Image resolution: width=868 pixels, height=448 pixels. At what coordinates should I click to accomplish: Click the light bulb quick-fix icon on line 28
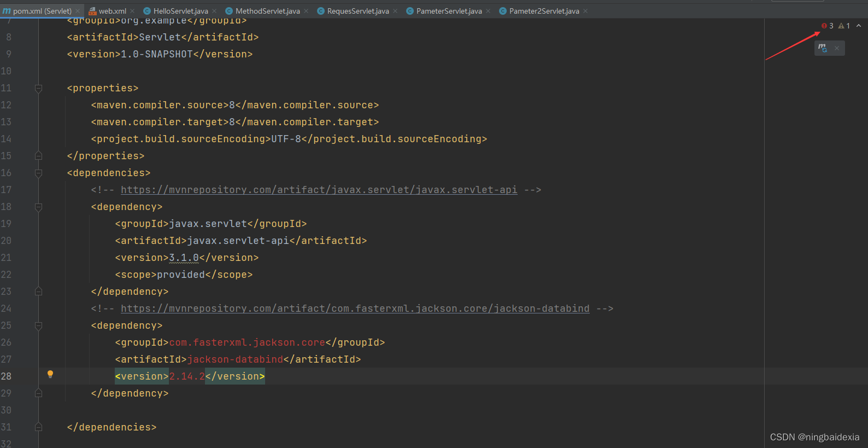coord(50,375)
